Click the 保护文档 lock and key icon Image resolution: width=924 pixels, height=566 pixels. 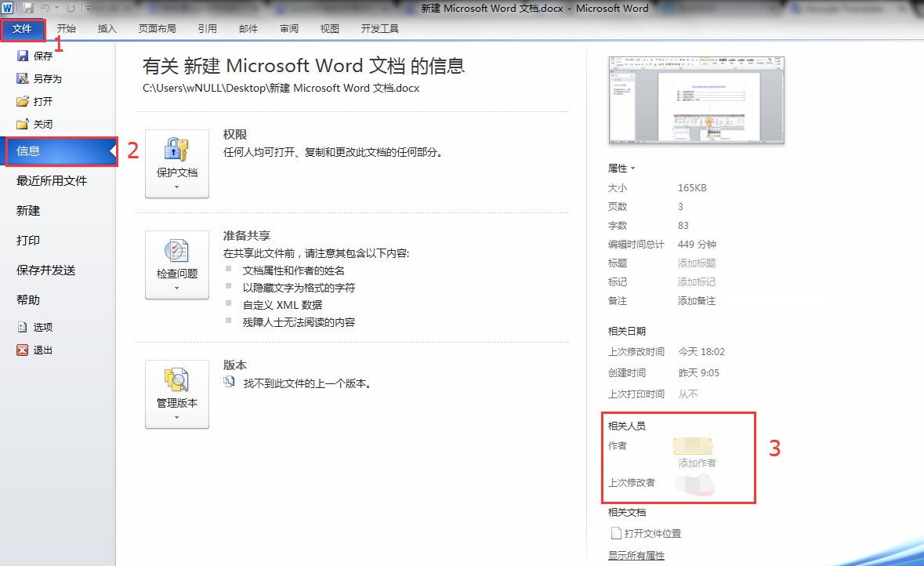click(176, 149)
